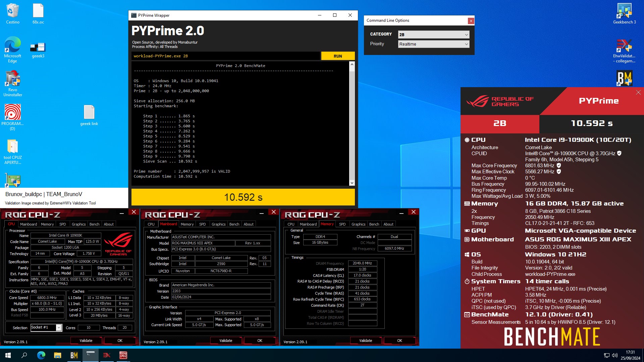Open the CATEGORY dropdown showing 2B

coord(434,35)
